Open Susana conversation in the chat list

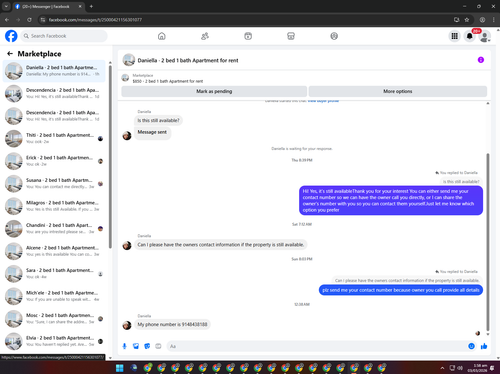tap(54, 183)
